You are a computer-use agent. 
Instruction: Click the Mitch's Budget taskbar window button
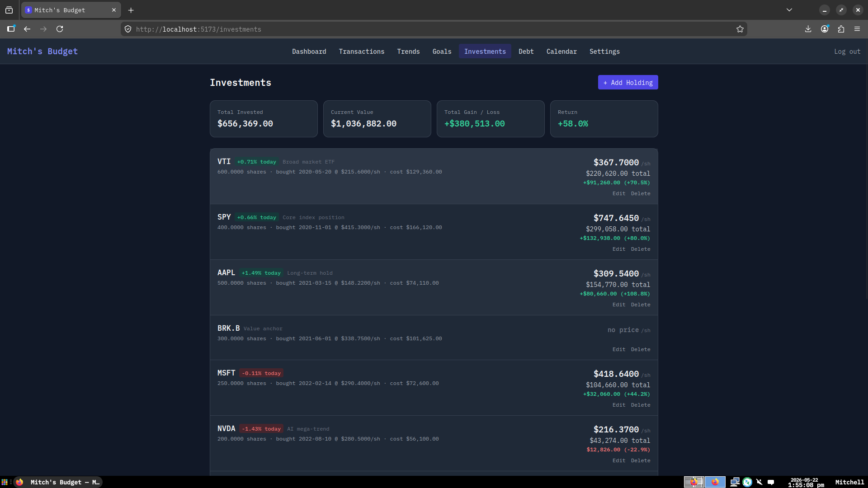(58, 482)
